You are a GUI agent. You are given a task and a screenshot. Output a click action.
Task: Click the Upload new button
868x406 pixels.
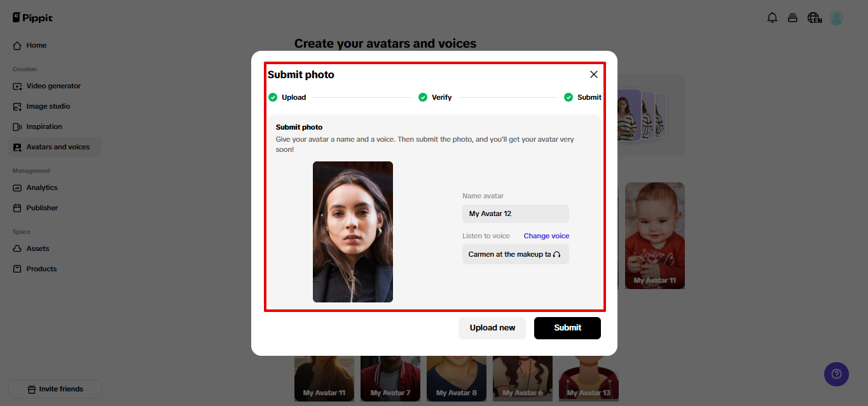tap(492, 328)
